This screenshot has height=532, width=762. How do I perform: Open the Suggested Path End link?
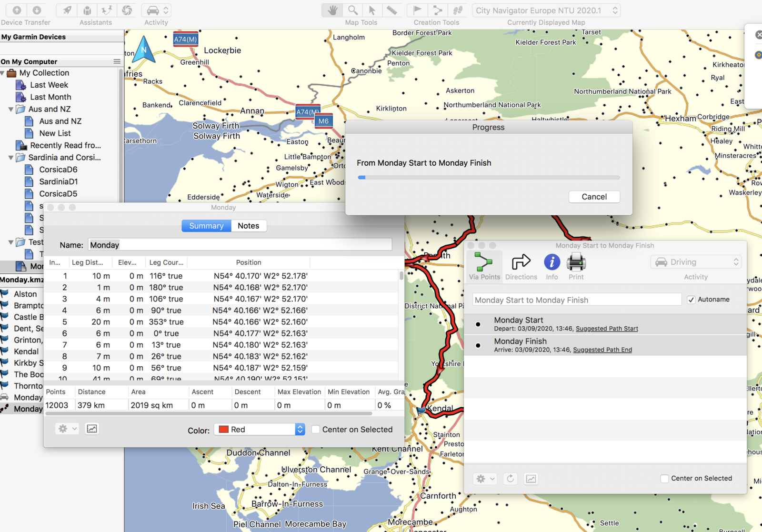(602, 350)
